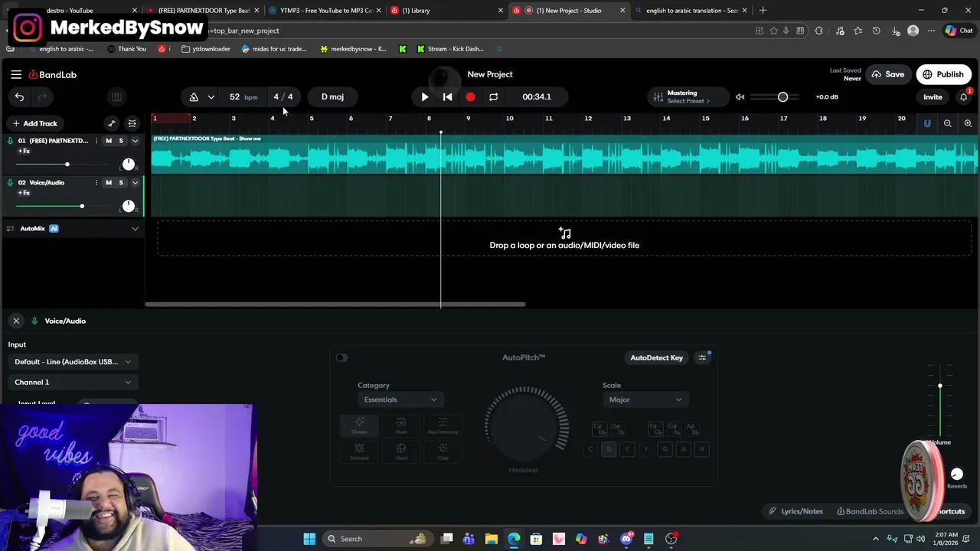Arm track 02 microphone icon
The width and height of the screenshot is (980, 551).
[x=10, y=182]
